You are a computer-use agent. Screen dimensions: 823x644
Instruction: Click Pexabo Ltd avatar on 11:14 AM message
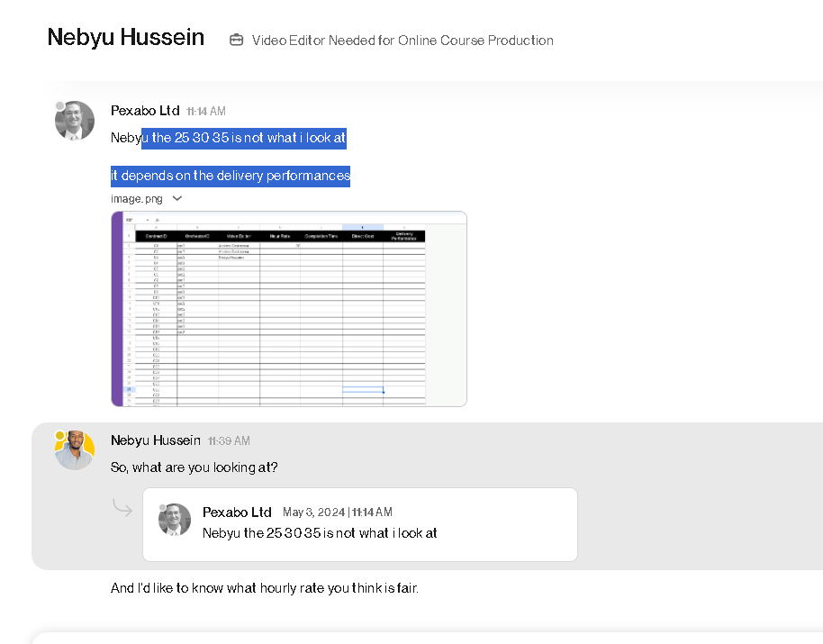coord(75,120)
